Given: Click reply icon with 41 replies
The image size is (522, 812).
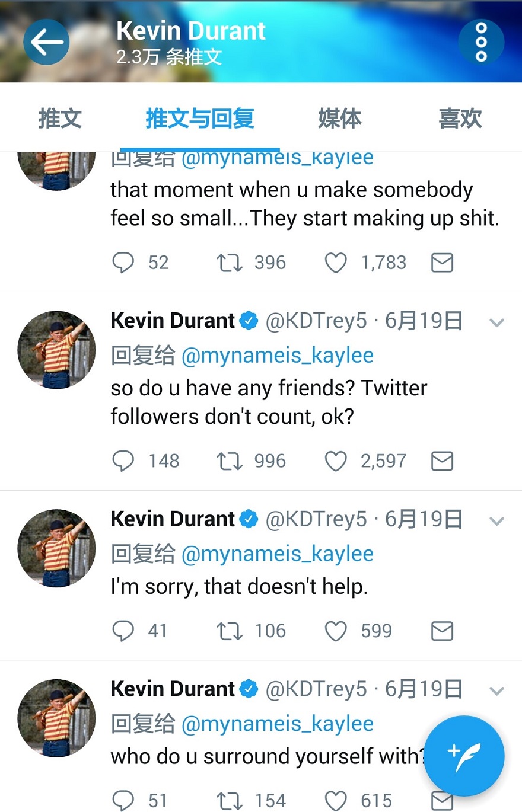Looking at the screenshot, I should [x=123, y=631].
